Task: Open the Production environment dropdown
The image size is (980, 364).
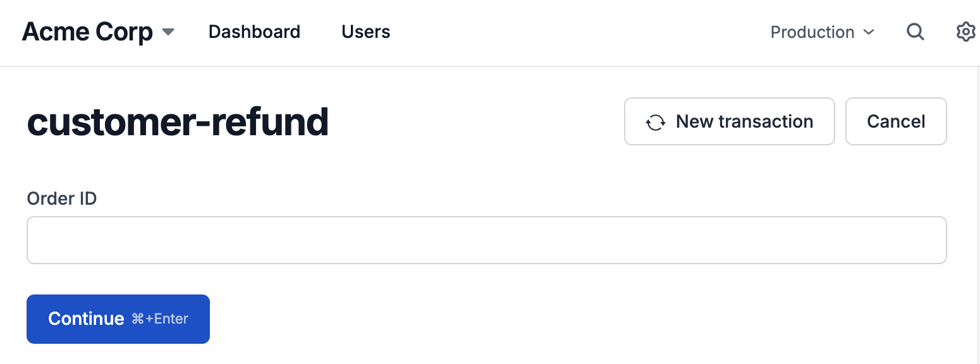Action: (822, 32)
